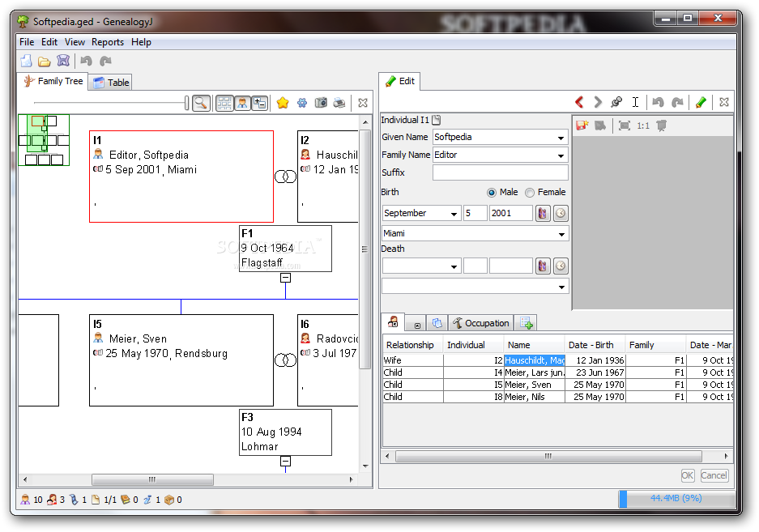This screenshot has height=532, width=759.
Task: Toggle the person view button in tree toolbar
Action: 242,103
